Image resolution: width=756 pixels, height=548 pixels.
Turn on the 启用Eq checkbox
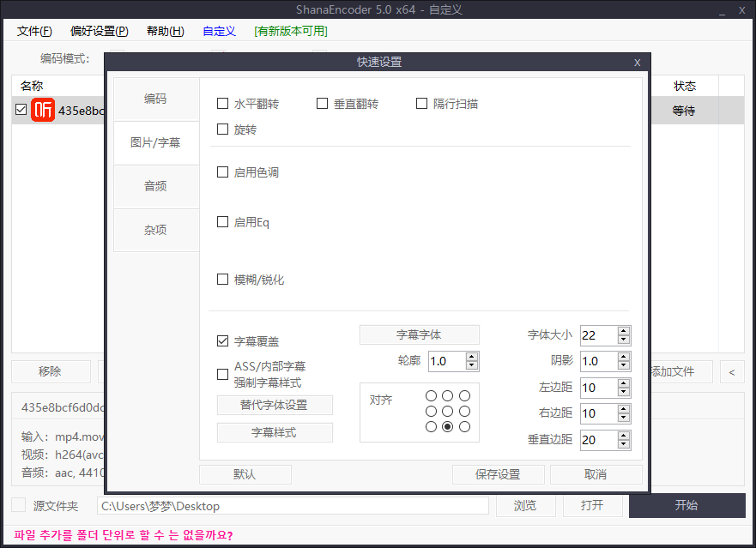[x=222, y=222]
